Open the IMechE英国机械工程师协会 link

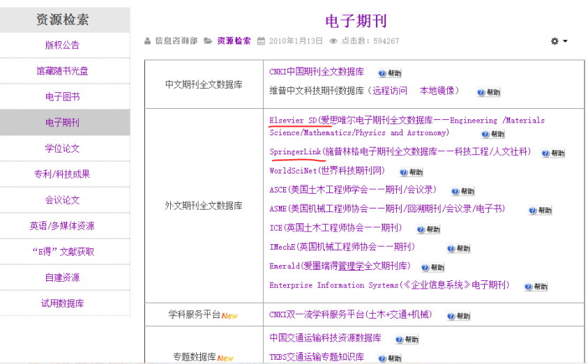click(x=342, y=247)
